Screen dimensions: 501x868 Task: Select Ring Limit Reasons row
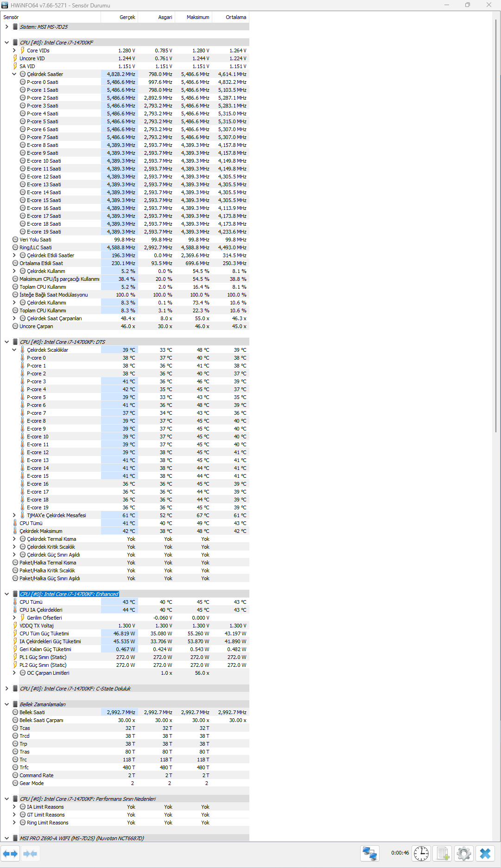pyautogui.click(x=125, y=823)
